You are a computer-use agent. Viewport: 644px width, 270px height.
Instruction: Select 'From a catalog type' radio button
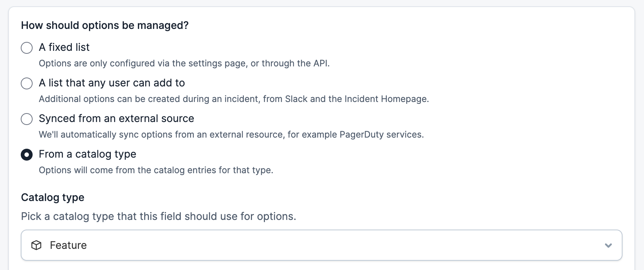coord(27,154)
